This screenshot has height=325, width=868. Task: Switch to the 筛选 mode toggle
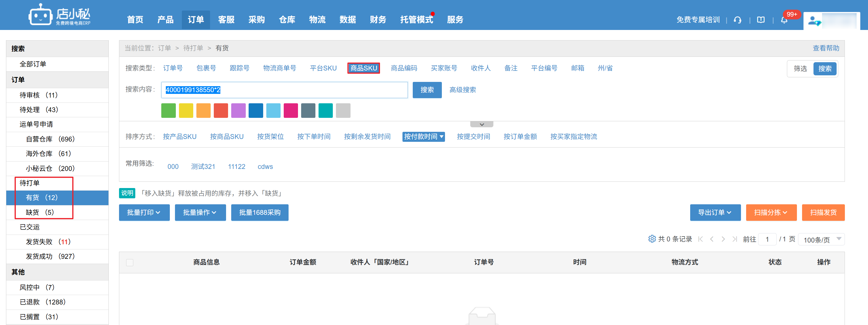800,69
